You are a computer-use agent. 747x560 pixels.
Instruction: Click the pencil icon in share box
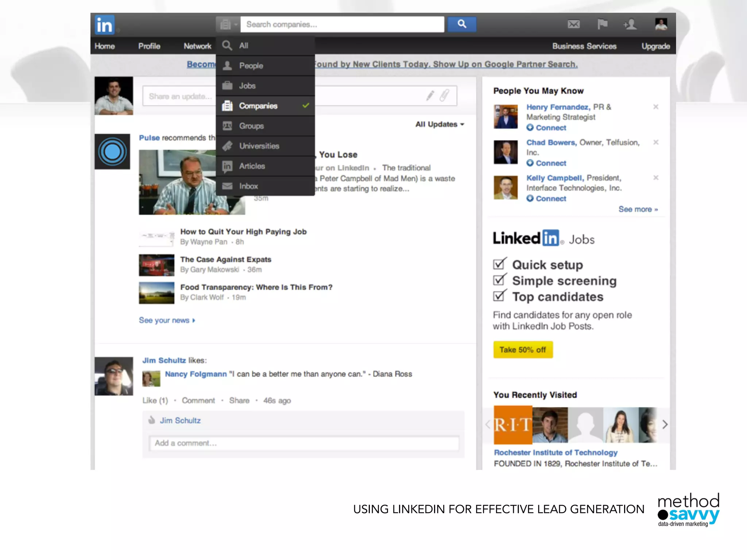click(x=430, y=96)
